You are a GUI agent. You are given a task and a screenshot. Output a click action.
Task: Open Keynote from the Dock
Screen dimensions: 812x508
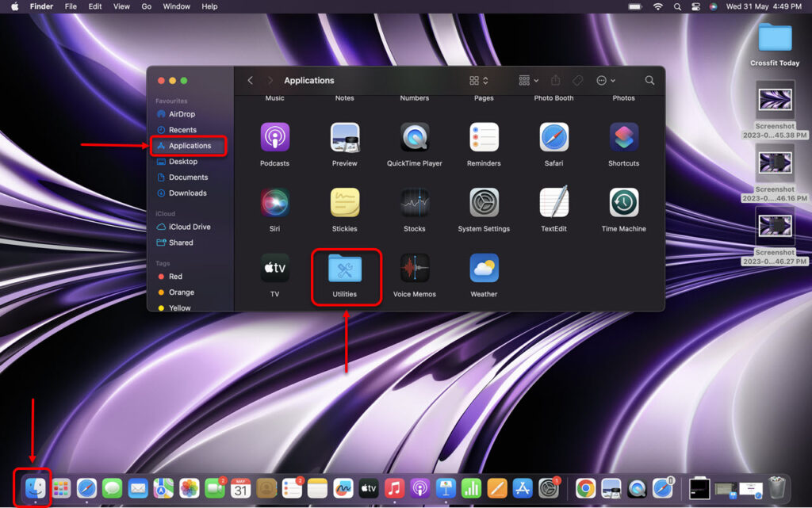[x=446, y=488]
